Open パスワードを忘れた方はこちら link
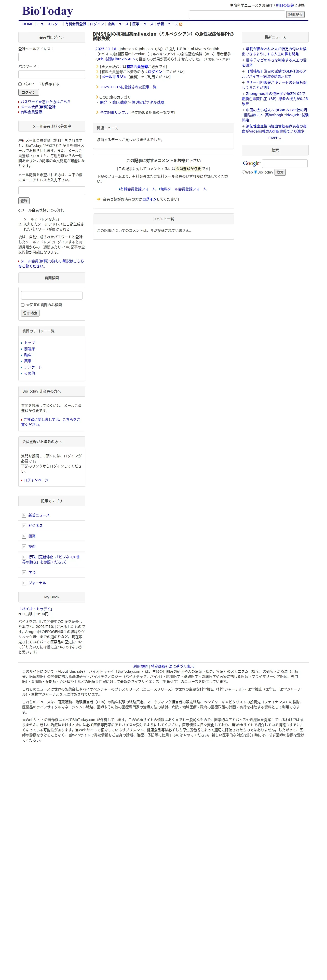The height and width of the screenshot is (980, 327). point(45,102)
